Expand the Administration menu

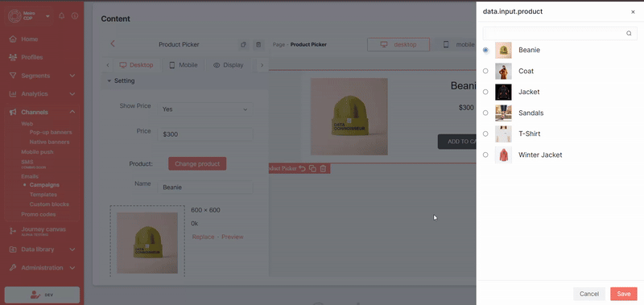coord(42,268)
